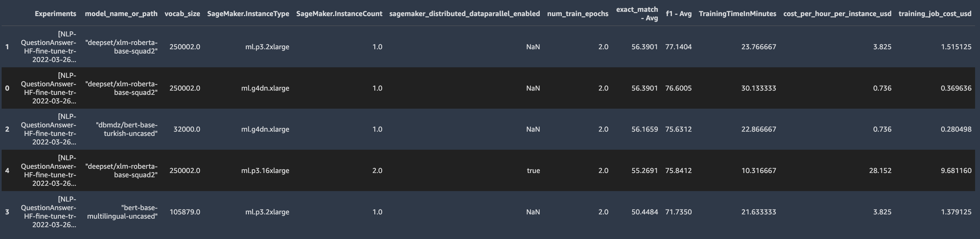The image size is (980, 239).
Task: Click the num_train_epochs column header
Action: click(578, 14)
